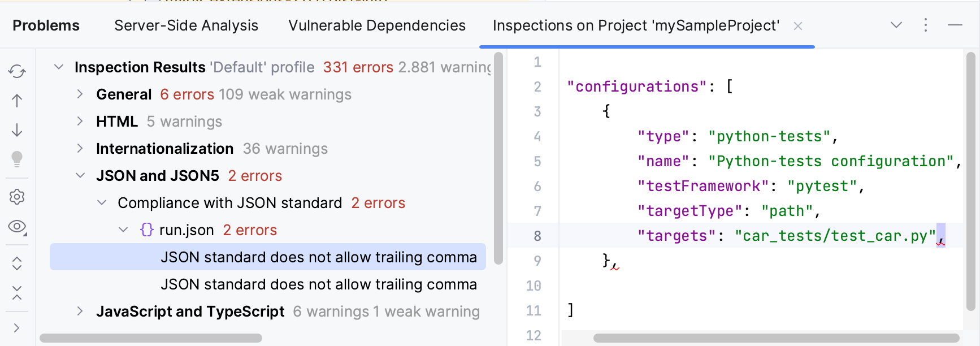Image resolution: width=980 pixels, height=346 pixels.
Task: Collapse the JSON and JSON5 node
Action: (80, 176)
